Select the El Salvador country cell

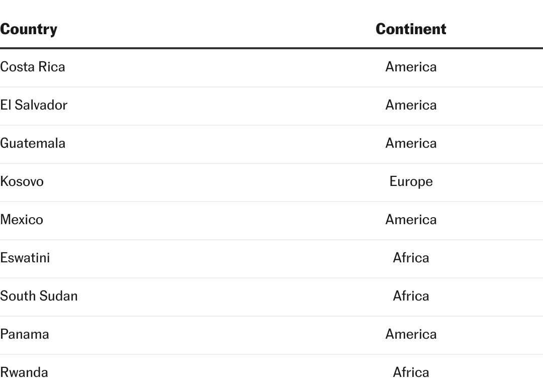point(34,105)
